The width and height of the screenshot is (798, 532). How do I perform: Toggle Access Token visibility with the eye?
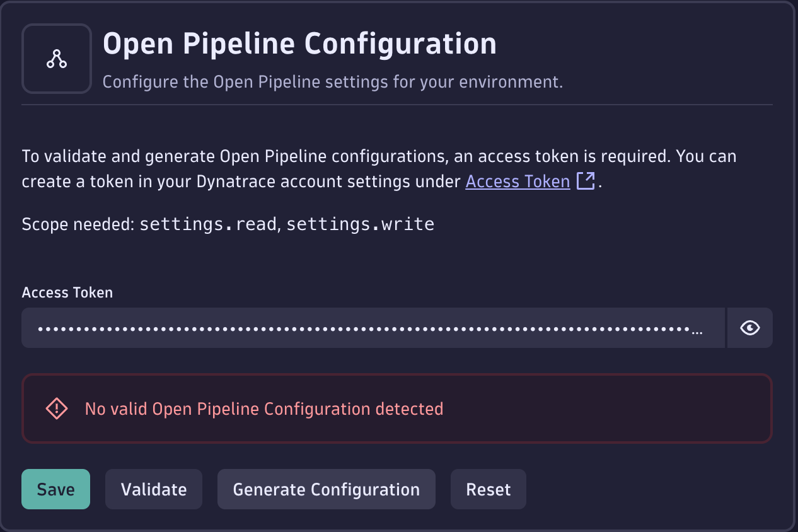(x=749, y=327)
